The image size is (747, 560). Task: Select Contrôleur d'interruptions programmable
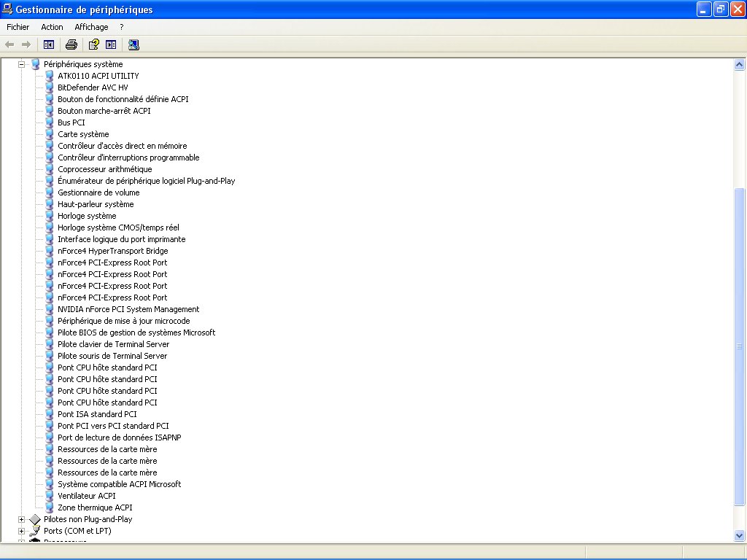[x=128, y=157]
